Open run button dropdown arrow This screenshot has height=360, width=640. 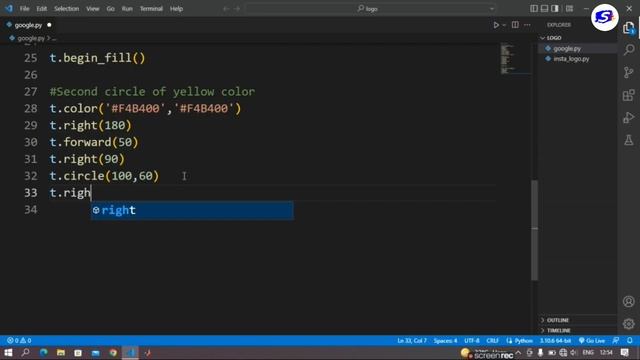click(x=504, y=25)
